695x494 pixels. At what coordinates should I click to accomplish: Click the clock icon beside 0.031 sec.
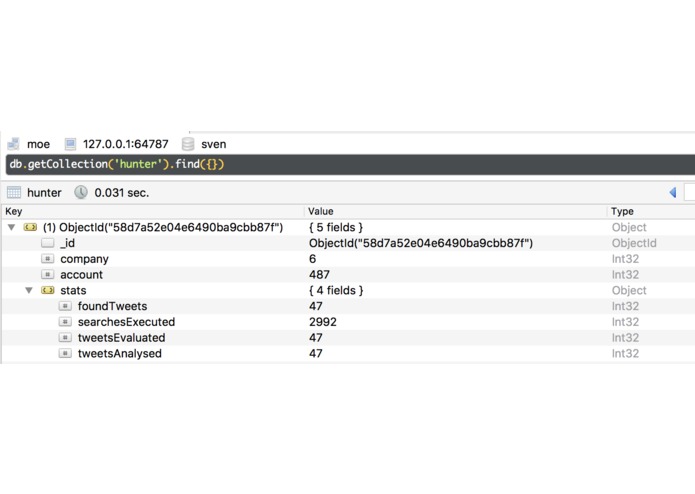tap(81, 192)
